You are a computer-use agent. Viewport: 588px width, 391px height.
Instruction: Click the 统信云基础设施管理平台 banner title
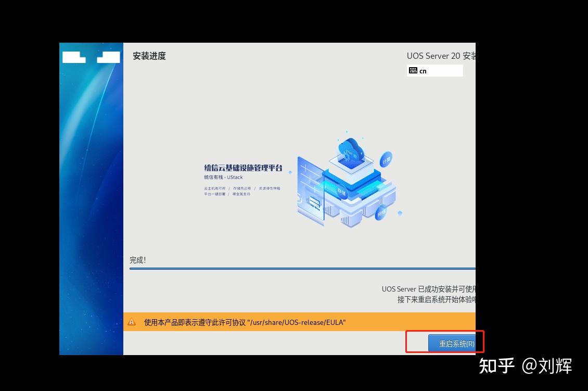click(243, 168)
